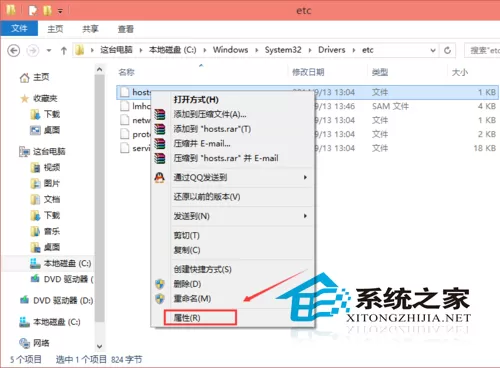This screenshot has width=500, height=368.
Task: Click the sidebar scrollbar down arrow
Action: click(99, 347)
